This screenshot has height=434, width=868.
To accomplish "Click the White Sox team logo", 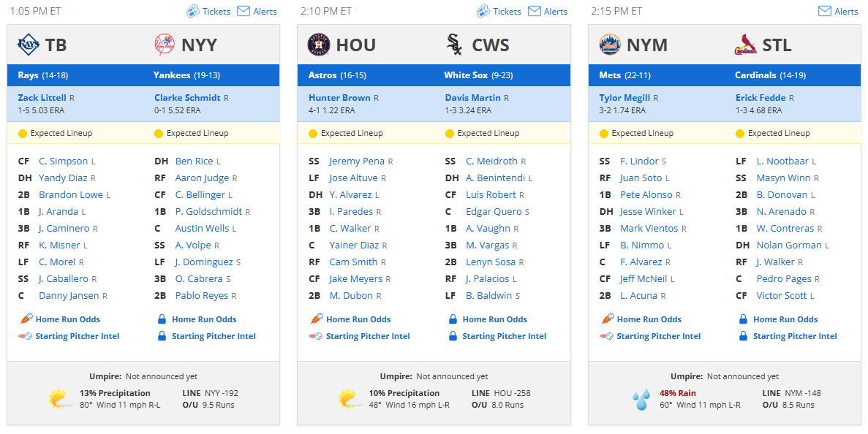I will pyautogui.click(x=455, y=45).
